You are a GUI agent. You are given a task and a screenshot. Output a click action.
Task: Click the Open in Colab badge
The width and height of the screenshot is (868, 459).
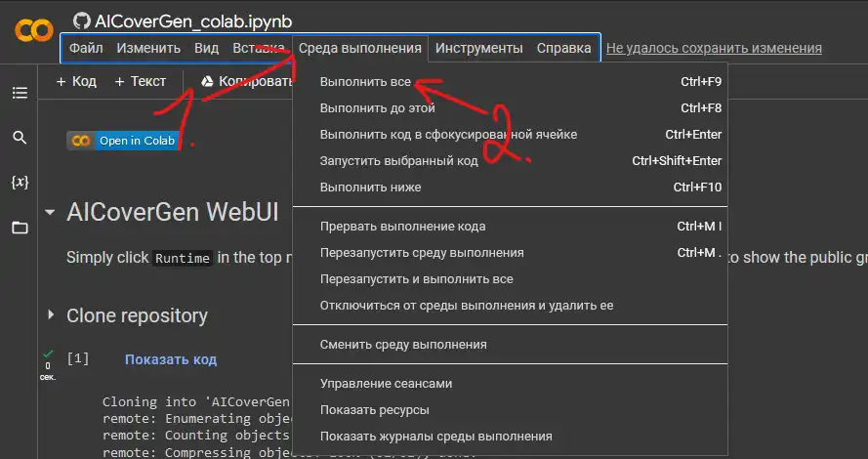[x=124, y=141]
